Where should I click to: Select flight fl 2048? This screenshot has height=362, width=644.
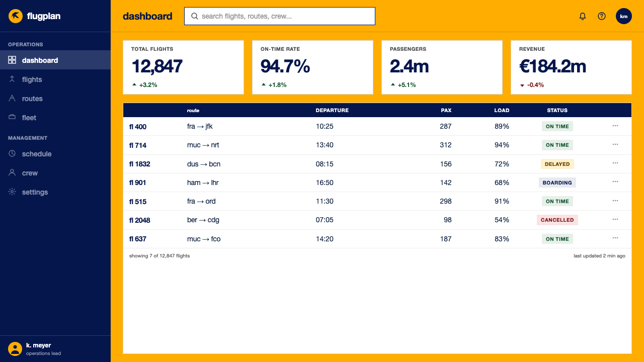click(140, 220)
